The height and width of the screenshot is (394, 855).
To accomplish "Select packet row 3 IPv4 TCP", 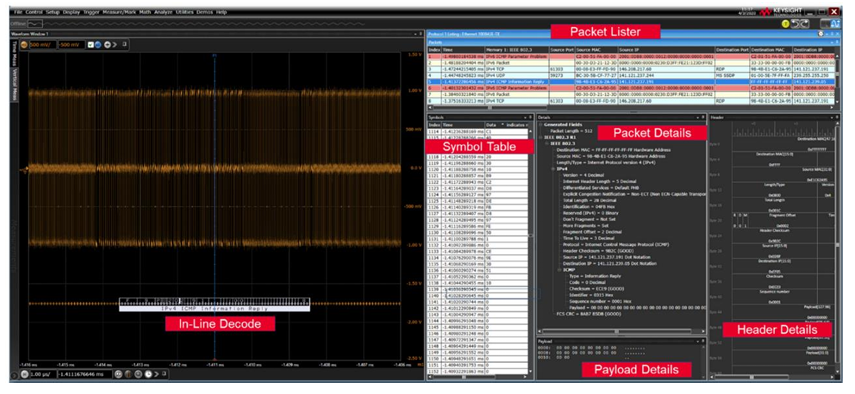I will [630, 70].
